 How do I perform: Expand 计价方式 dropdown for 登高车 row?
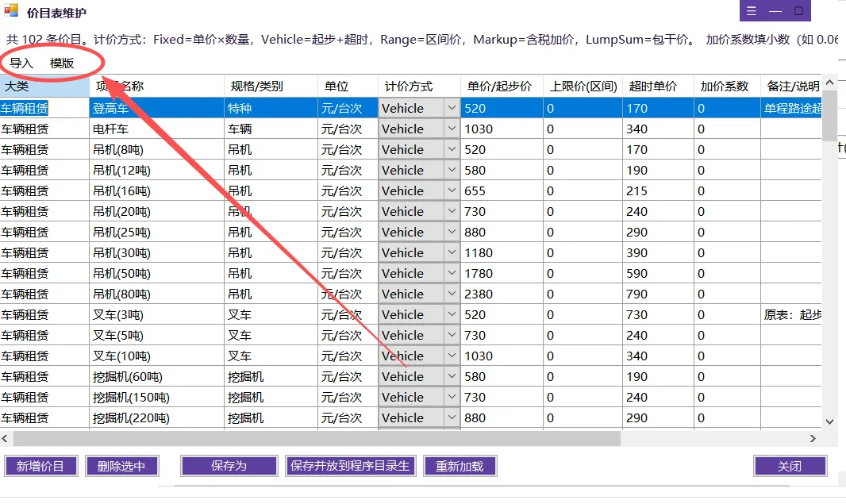[452, 108]
